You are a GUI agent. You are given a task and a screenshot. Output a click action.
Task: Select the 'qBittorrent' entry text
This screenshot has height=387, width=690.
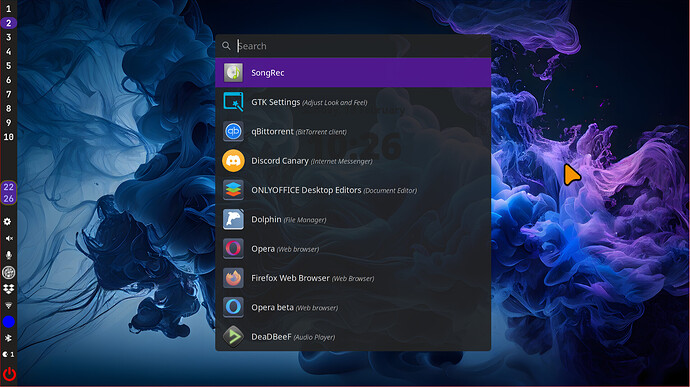tap(272, 131)
